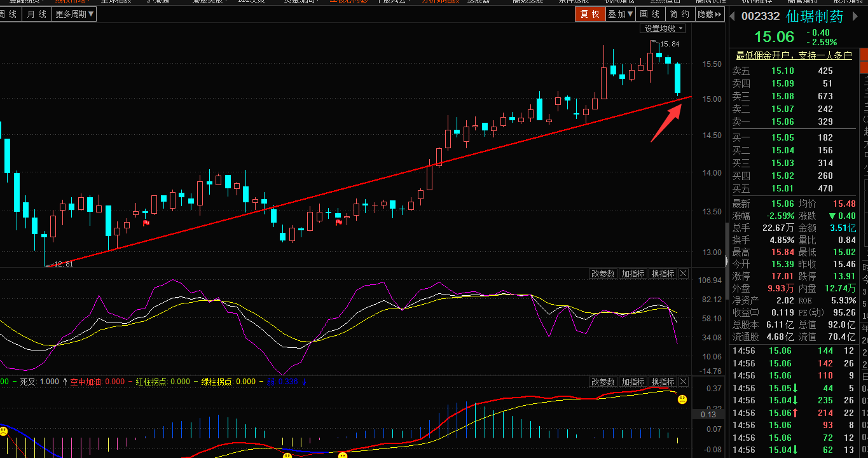868x458 pixels.
Task: Select the 卖五 15.10 ask row
Action: 793,71
